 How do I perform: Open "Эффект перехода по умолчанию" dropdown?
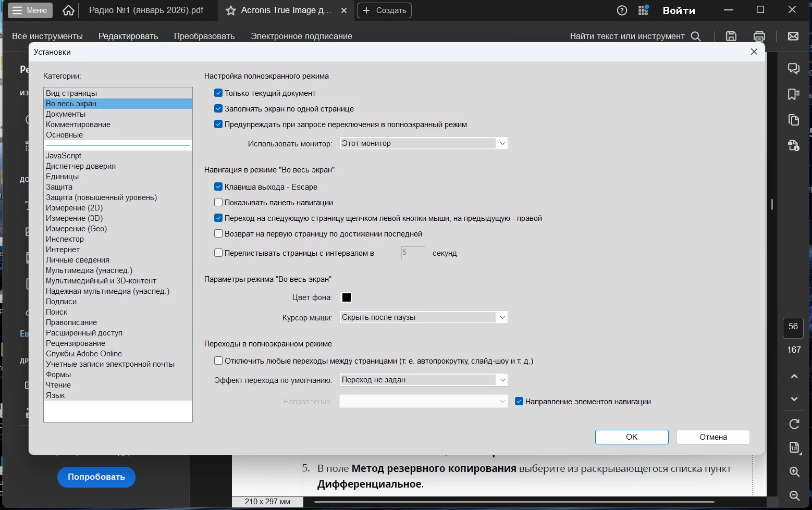point(423,380)
